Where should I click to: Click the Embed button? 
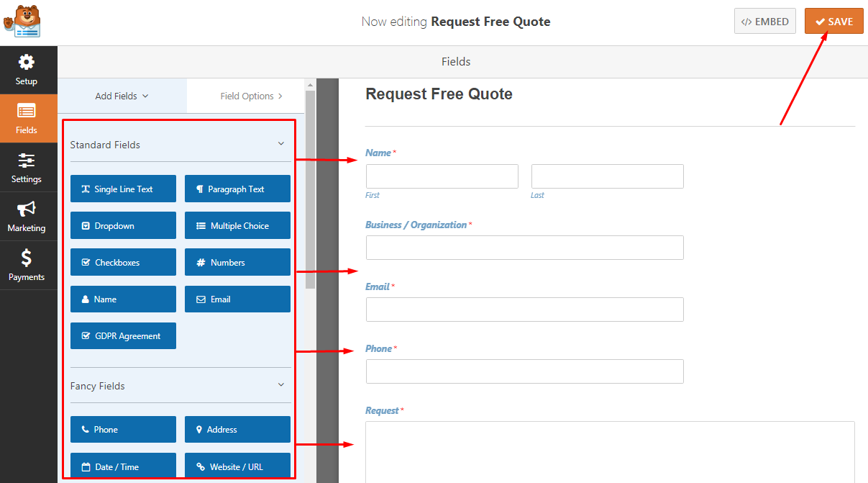point(765,22)
